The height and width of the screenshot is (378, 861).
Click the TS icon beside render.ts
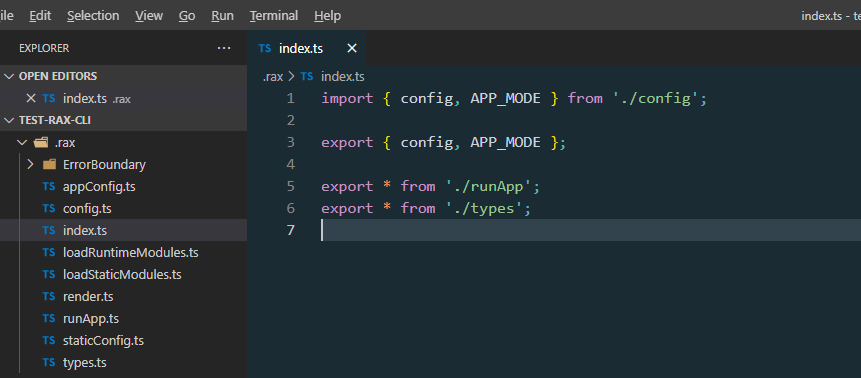click(49, 297)
